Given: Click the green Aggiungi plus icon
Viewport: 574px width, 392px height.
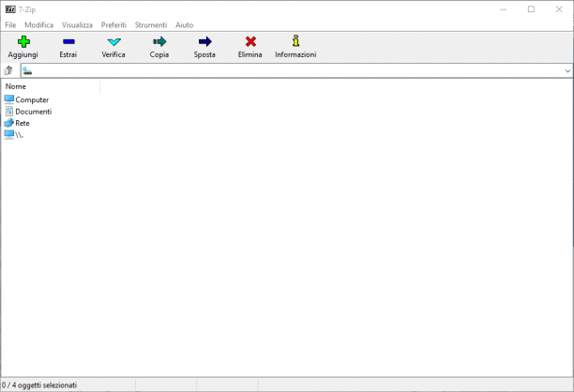Looking at the screenshot, I should (x=23, y=41).
